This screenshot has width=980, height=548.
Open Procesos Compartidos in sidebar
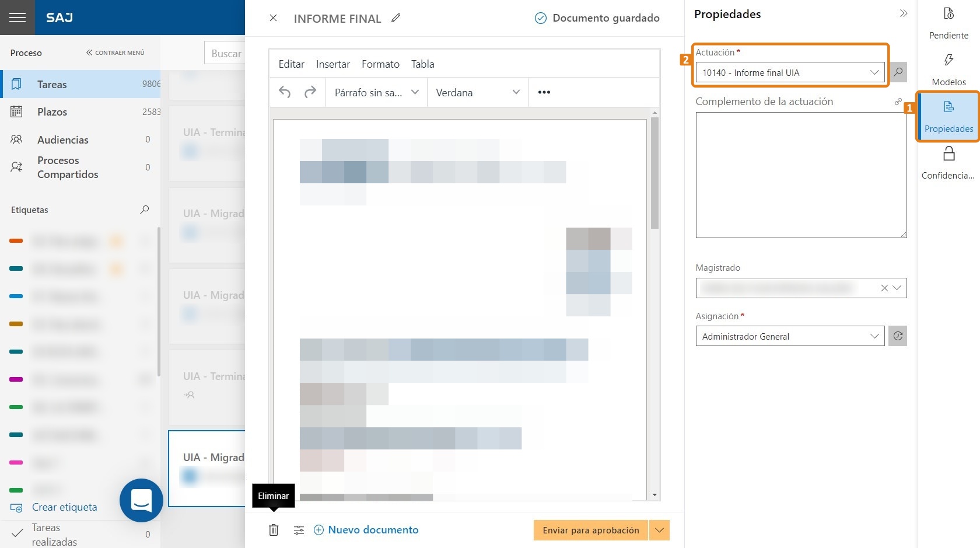coord(80,167)
